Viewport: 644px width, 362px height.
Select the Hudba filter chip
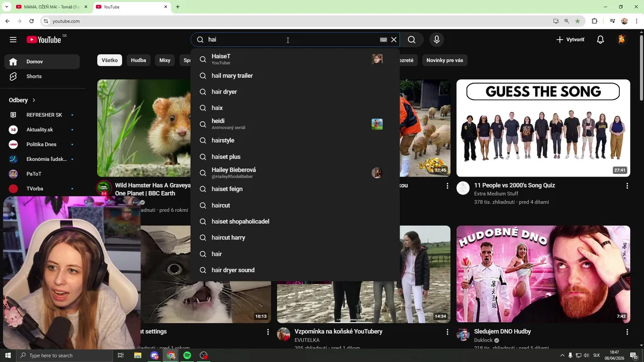(x=138, y=60)
